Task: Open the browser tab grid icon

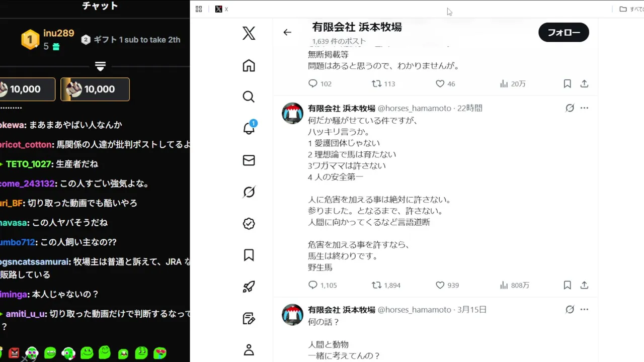Action: [199, 9]
